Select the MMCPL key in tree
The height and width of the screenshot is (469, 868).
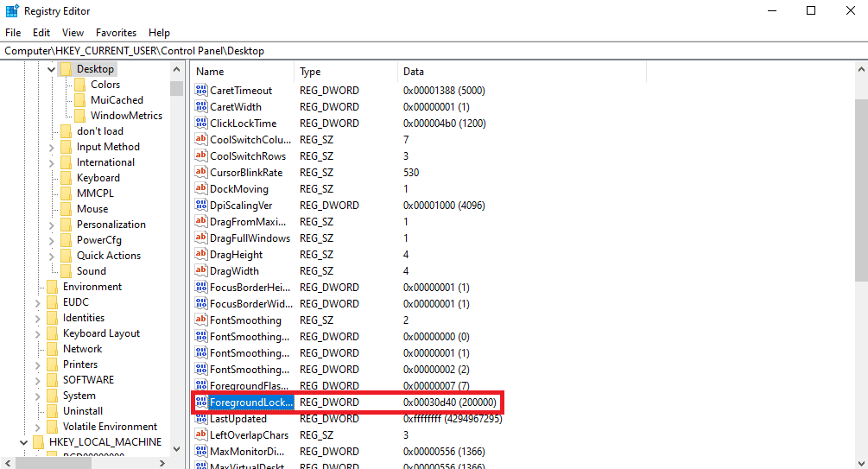95,193
